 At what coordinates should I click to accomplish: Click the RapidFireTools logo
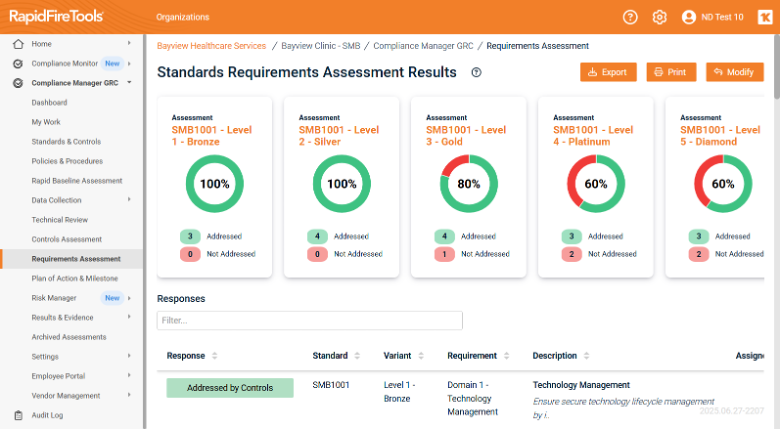coord(56,16)
